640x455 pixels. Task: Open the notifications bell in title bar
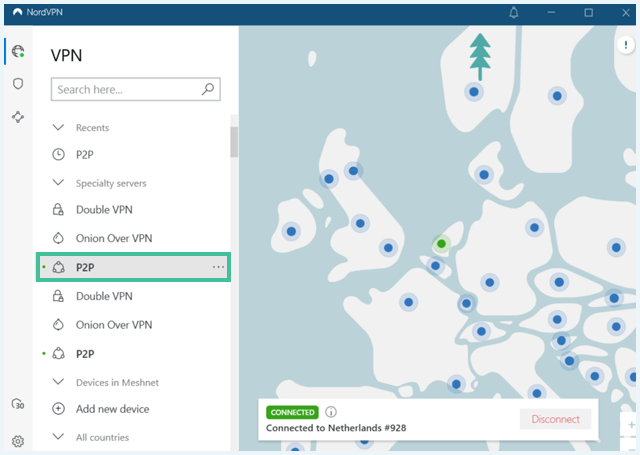[x=514, y=13]
